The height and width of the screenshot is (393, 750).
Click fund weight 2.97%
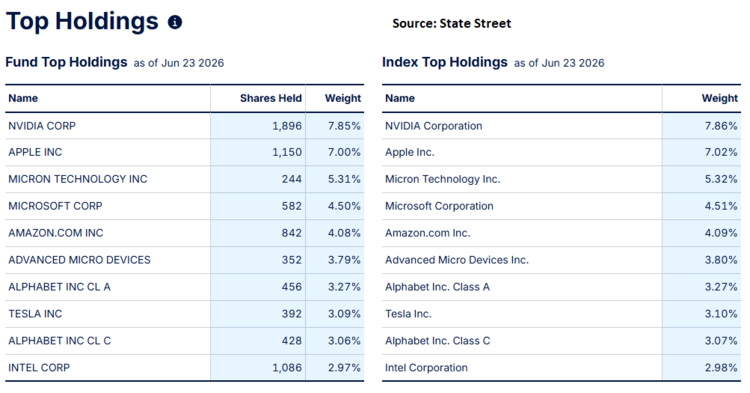pos(344,368)
